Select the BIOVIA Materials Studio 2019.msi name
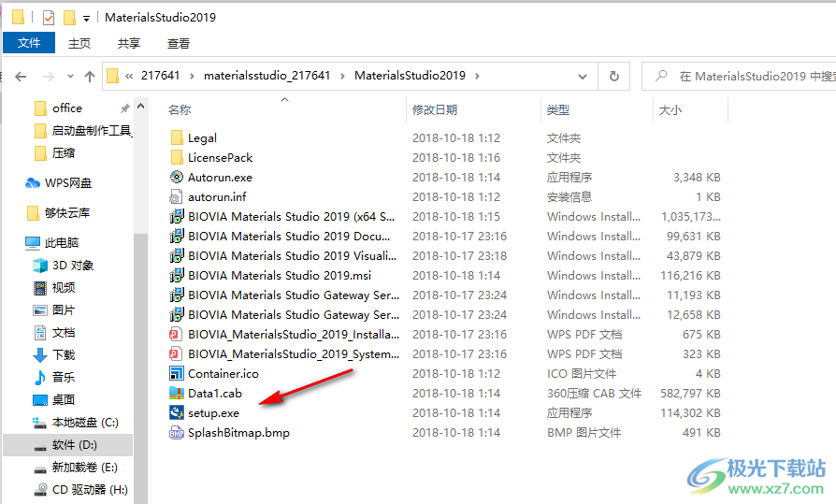This screenshot has height=504, width=836. click(x=280, y=276)
